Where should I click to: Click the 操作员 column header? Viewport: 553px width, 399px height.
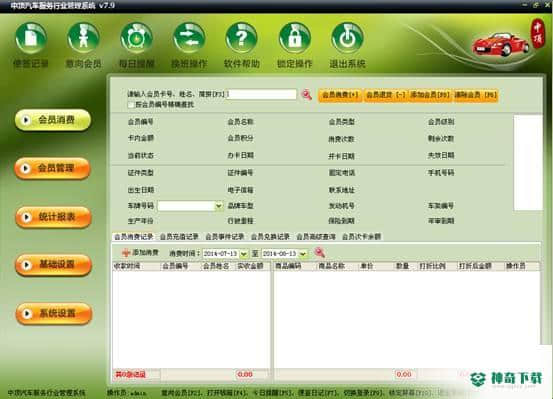click(522, 266)
